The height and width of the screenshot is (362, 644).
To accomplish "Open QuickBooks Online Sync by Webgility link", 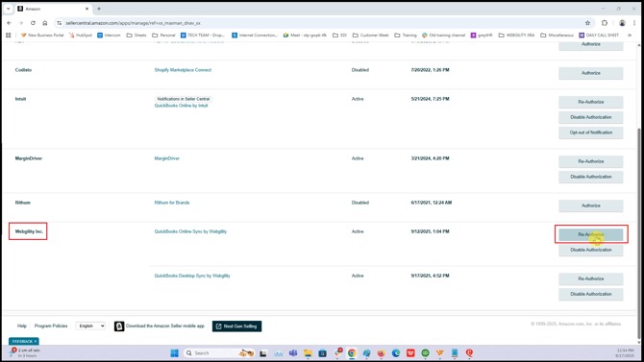I will coord(190,231).
